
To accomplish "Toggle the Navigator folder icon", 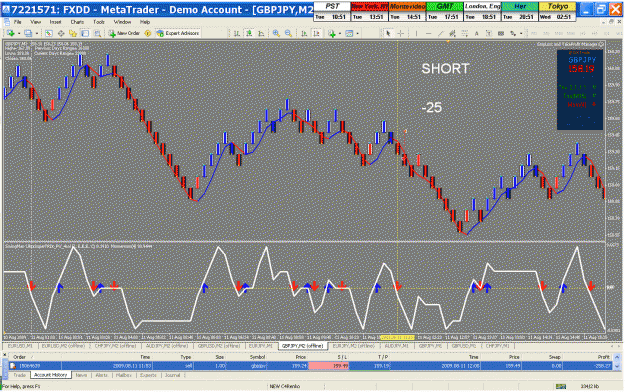I will click(x=73, y=33).
